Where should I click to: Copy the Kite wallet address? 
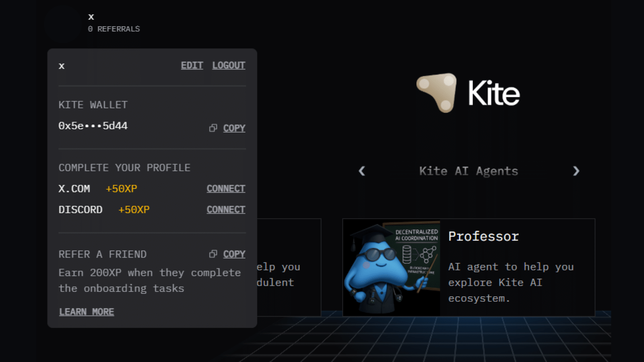tap(234, 128)
